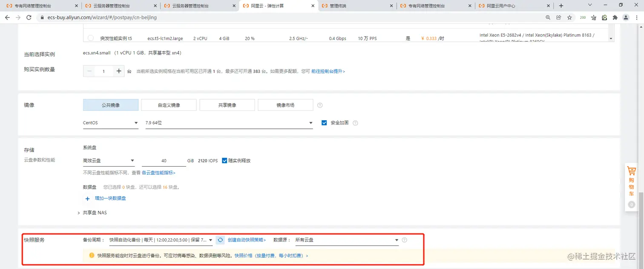644x269 pixels.
Task: Click the help icon beside 数据源 dropdown
Action: point(405,240)
